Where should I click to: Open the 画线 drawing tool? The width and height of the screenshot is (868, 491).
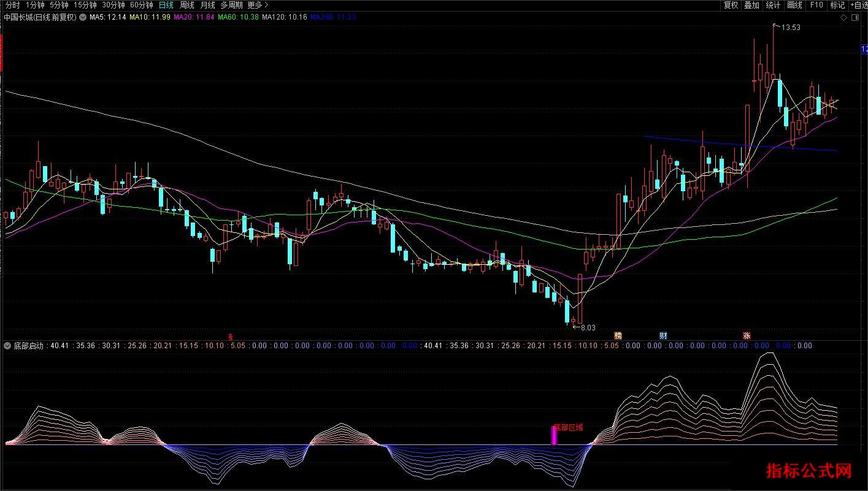click(x=795, y=5)
